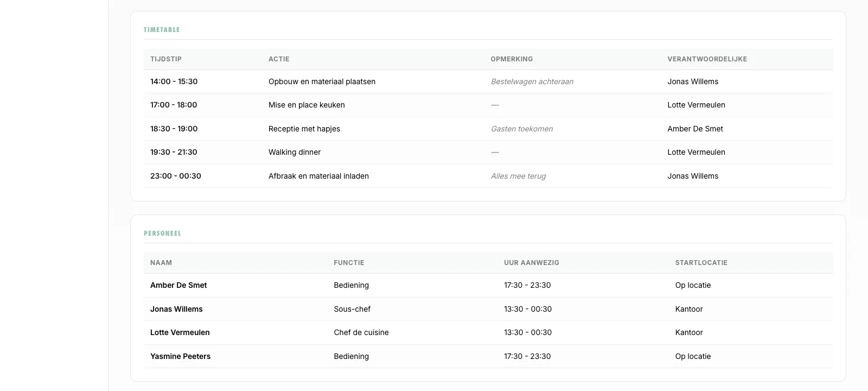Viewport: 868px width, 391px height.
Task: Click the 18:30 - 19:00 time cell
Action: tap(174, 129)
